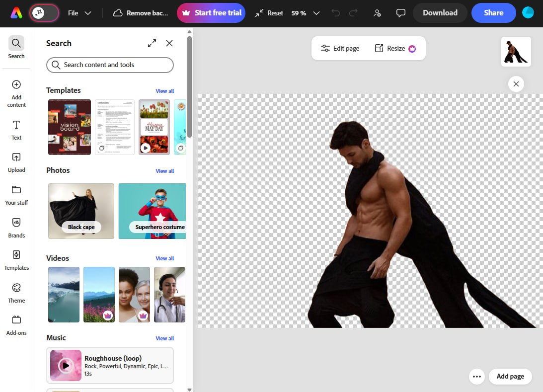Click View all next to Photos
Image resolution: width=543 pixels, height=392 pixels.
click(164, 171)
